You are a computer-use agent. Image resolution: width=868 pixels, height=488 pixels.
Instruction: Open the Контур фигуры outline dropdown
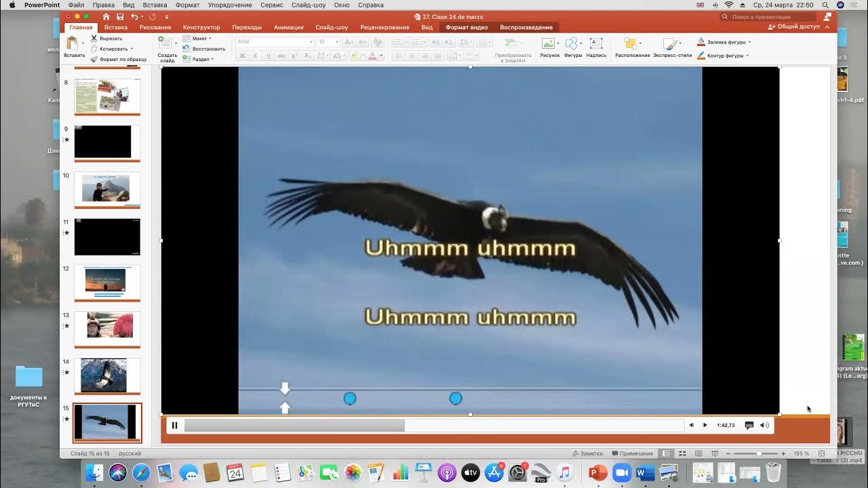tap(722, 56)
